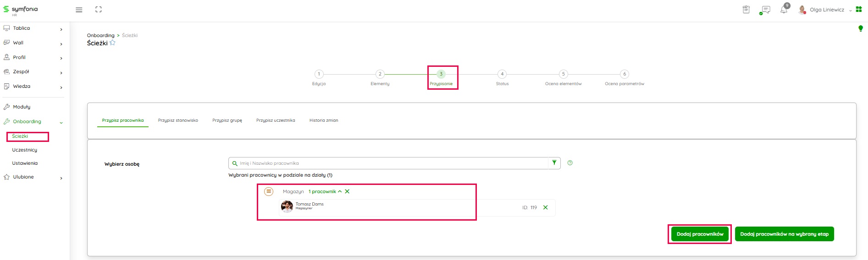Mark Ścieżki as favorite with star
Screen dimensions: 868x260
click(x=112, y=43)
